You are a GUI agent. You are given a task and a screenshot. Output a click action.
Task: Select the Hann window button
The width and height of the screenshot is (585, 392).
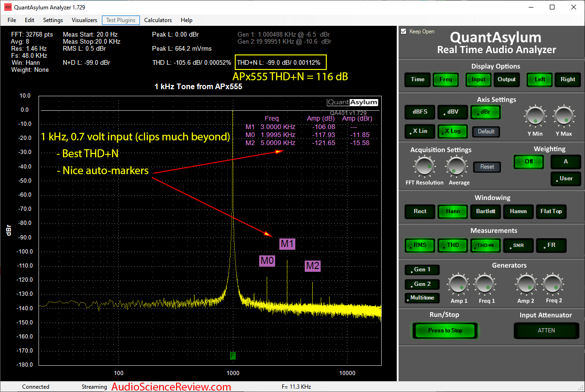click(x=453, y=211)
